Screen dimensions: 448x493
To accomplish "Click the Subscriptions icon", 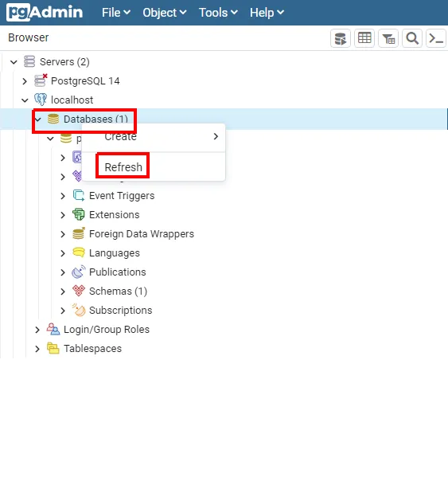I will click(79, 310).
